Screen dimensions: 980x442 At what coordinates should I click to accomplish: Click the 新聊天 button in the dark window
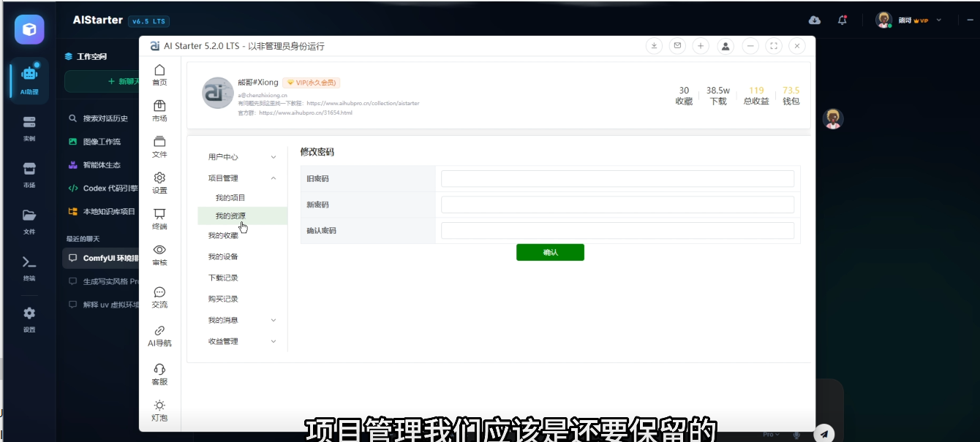[x=102, y=82]
